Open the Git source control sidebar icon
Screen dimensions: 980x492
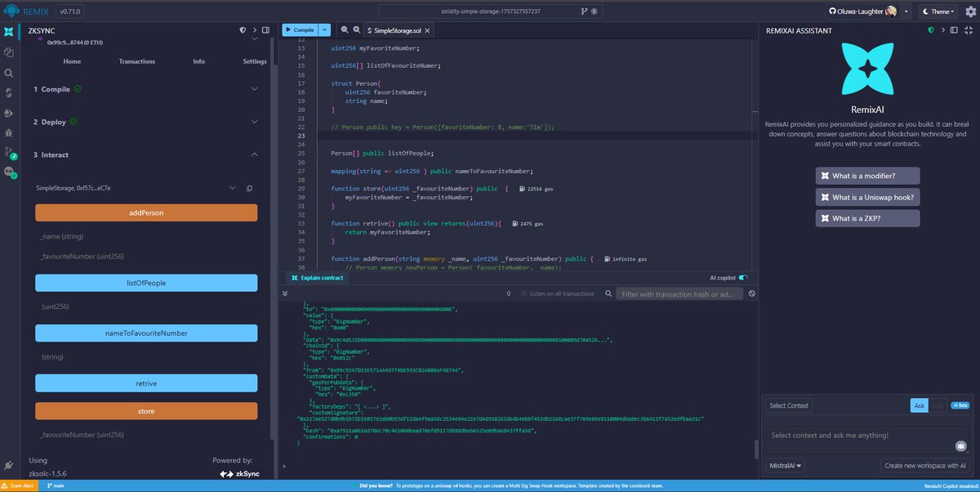(x=9, y=152)
